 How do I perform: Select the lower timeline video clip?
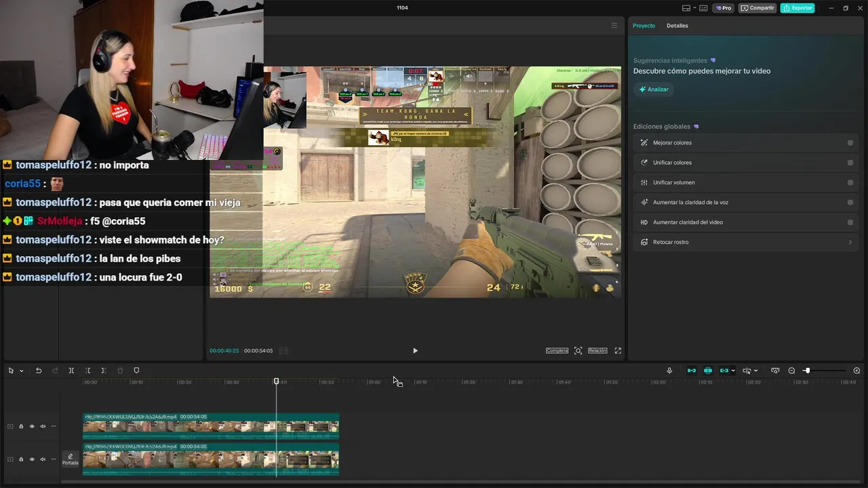point(211,459)
